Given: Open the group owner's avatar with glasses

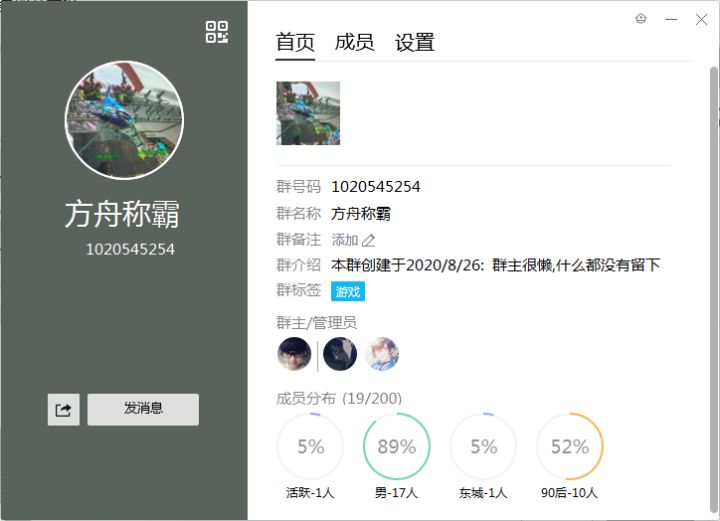Looking at the screenshot, I should point(294,354).
